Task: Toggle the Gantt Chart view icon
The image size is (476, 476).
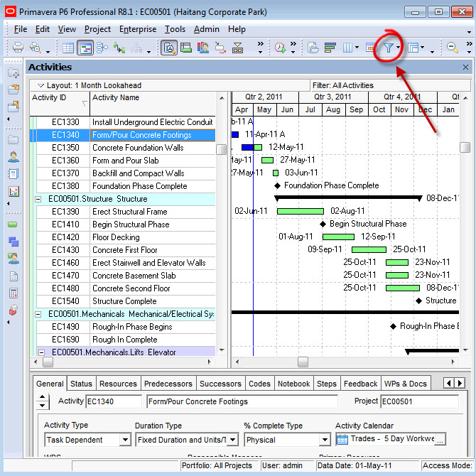Action: click(x=85, y=48)
